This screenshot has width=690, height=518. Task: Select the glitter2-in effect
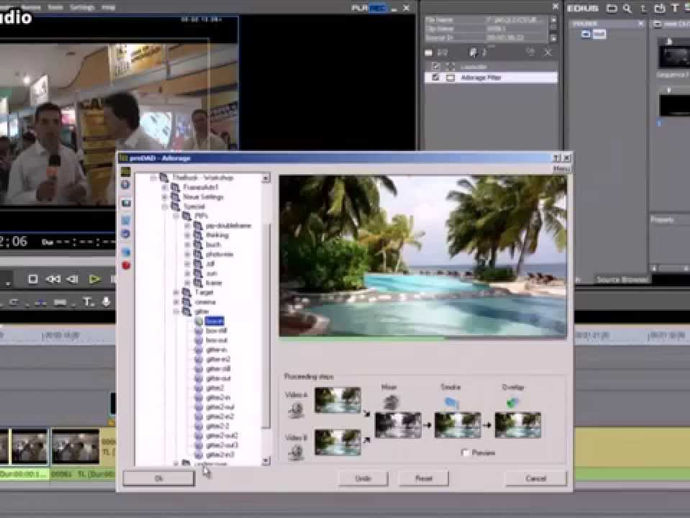point(218,397)
